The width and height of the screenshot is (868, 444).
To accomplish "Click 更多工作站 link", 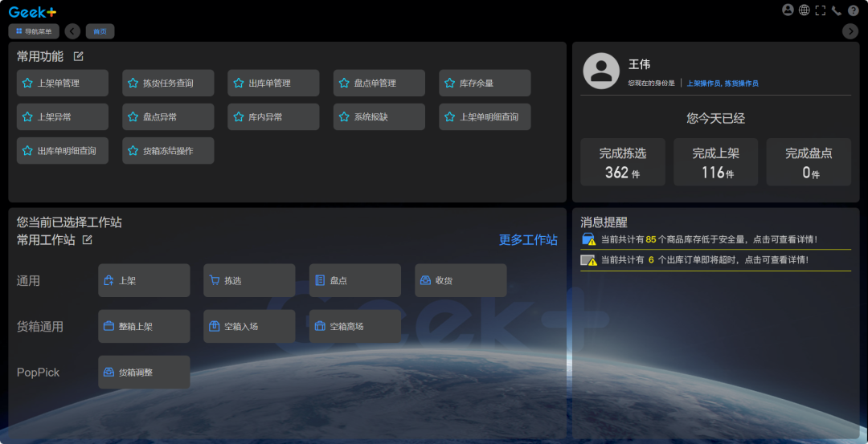I will [x=528, y=240].
